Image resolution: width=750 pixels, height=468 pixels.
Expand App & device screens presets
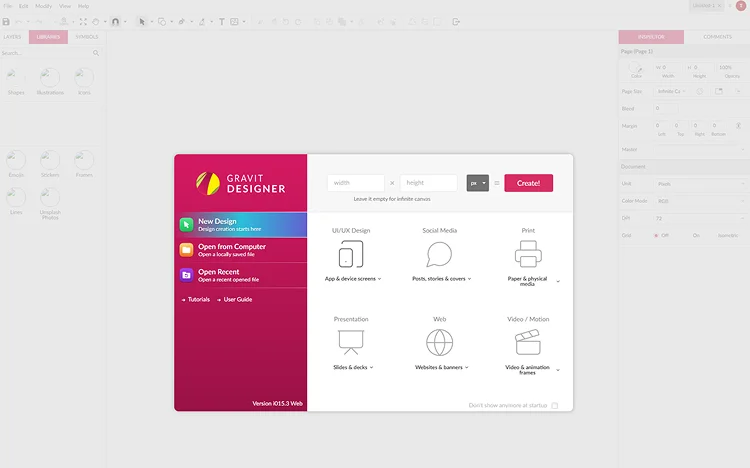(x=353, y=279)
